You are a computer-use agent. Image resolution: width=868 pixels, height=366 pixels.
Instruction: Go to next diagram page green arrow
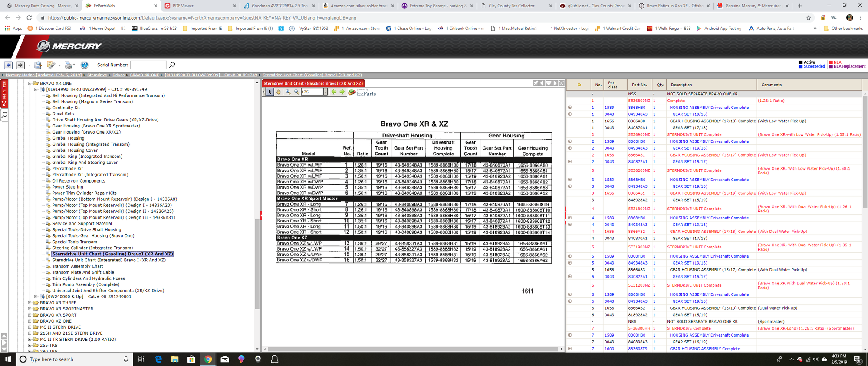tap(342, 92)
